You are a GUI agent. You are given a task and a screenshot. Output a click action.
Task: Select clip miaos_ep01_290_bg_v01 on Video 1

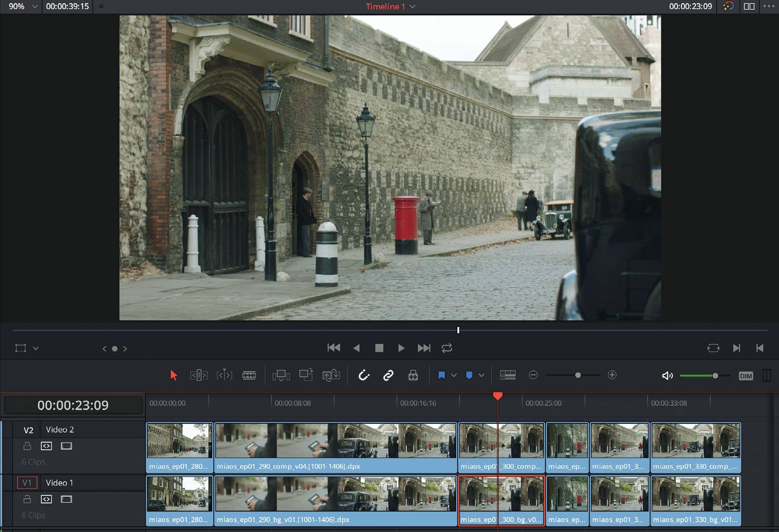pyautogui.click(x=335, y=501)
